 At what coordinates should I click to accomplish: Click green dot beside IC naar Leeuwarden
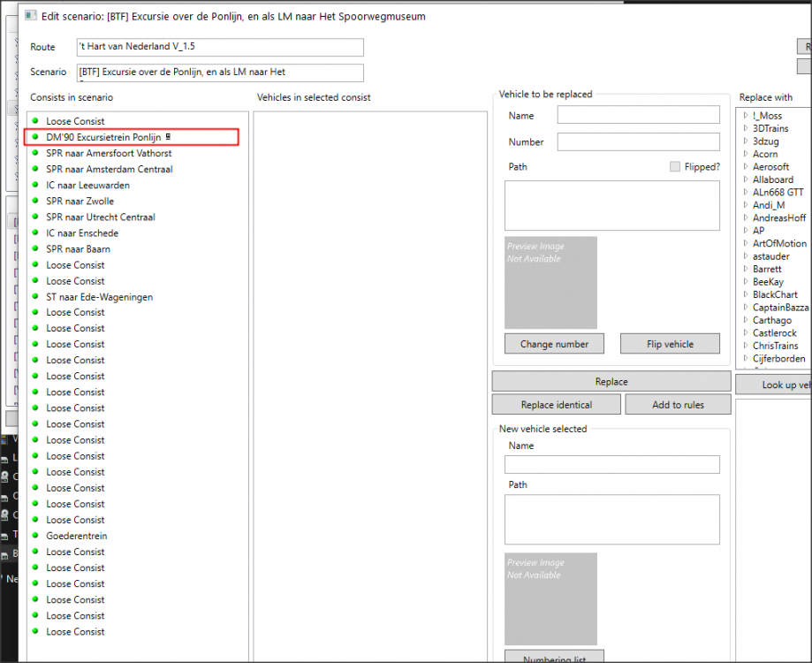pos(35,186)
